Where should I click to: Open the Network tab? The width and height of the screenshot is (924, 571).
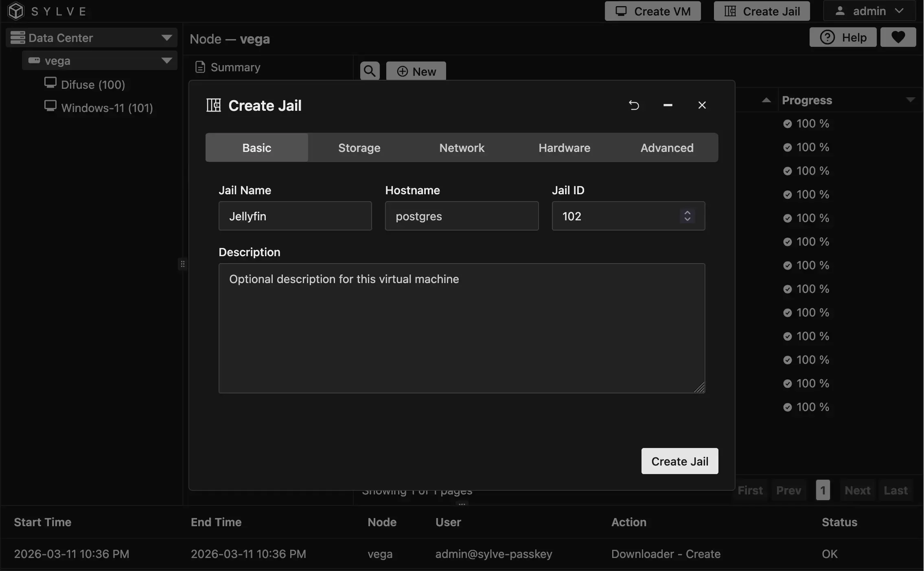tap(462, 147)
